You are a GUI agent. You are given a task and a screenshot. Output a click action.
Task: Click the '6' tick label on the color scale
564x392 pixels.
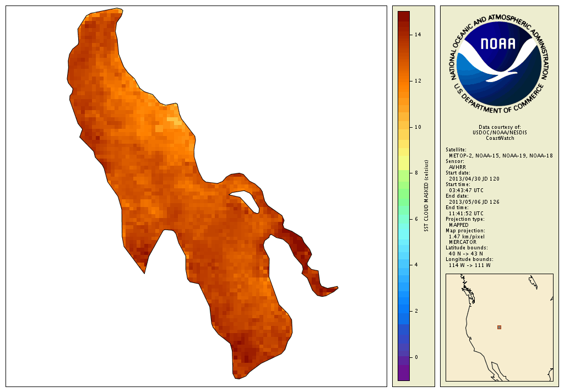[416, 219]
